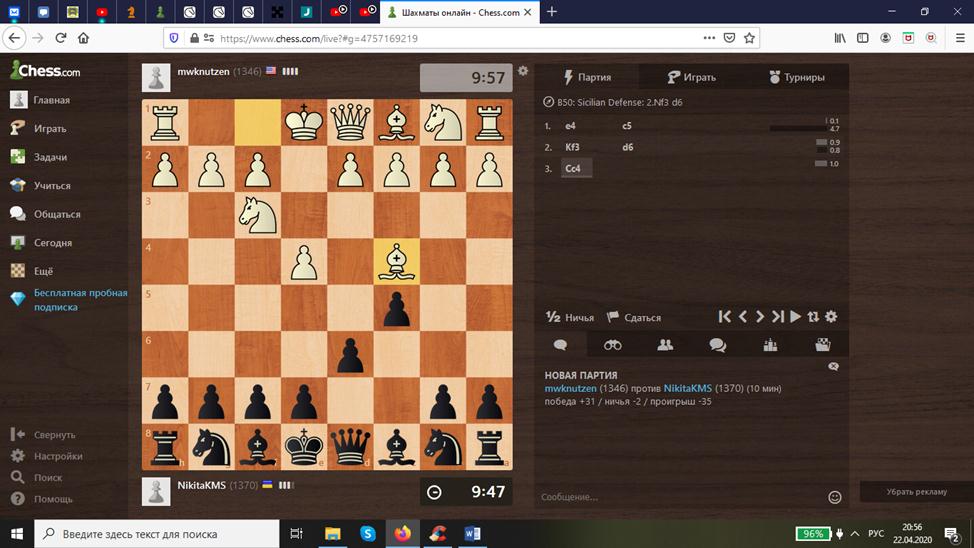Open Поиск search in the sidebar
The width and height of the screenshot is (974, 548).
tap(37, 478)
